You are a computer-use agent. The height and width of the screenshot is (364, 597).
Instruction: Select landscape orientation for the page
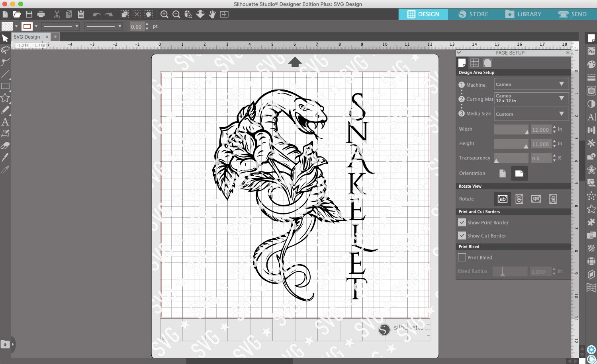click(519, 173)
